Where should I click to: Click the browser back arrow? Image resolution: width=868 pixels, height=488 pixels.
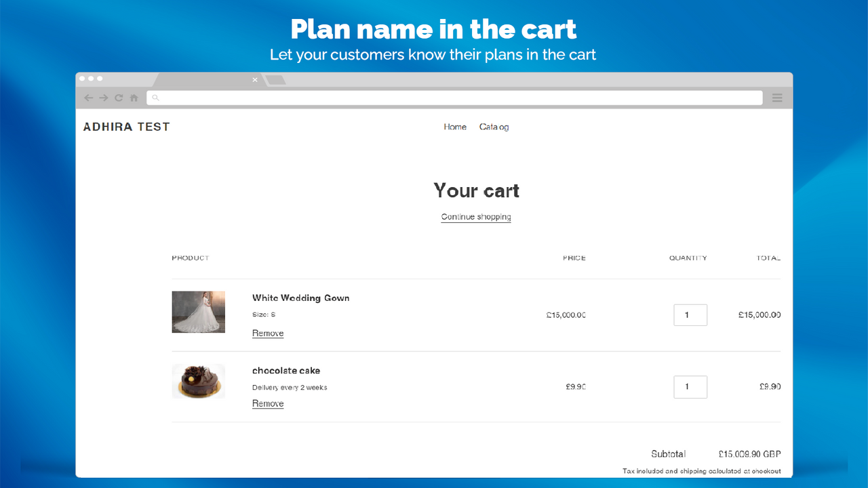pos(89,98)
